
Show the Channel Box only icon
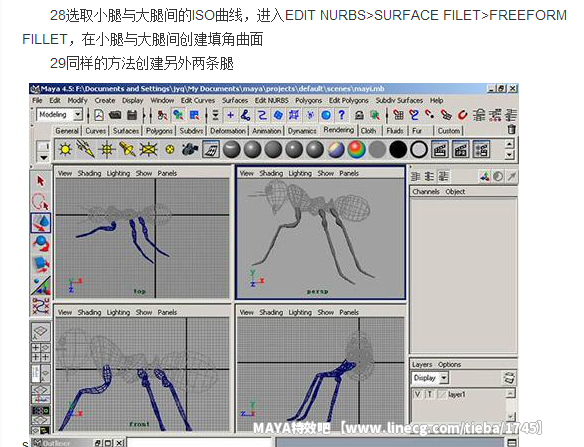coord(415,176)
